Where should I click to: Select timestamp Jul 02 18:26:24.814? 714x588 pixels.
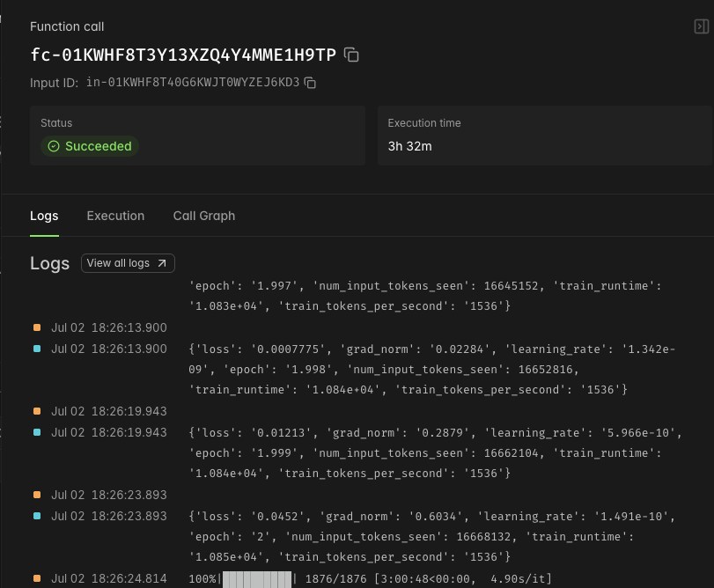(x=109, y=578)
